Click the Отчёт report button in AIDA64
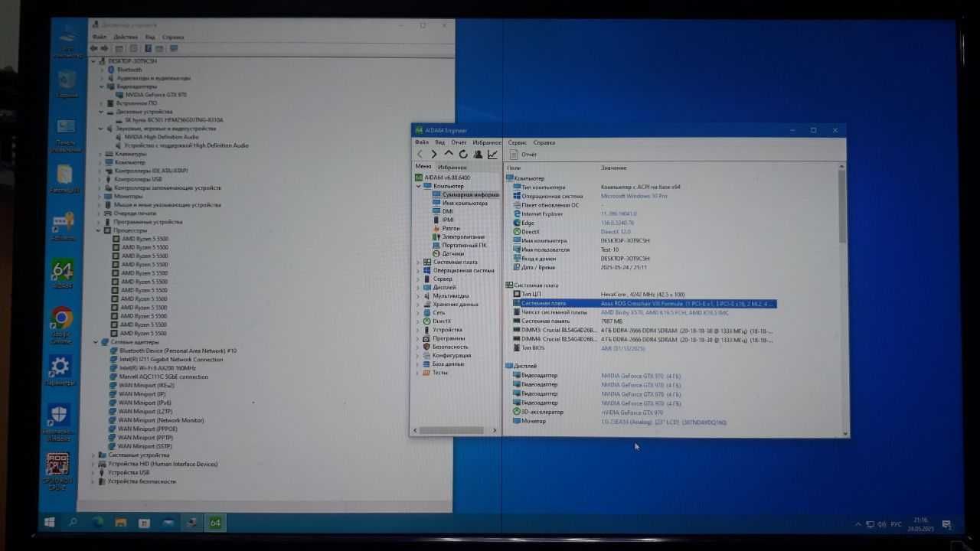 click(x=524, y=155)
